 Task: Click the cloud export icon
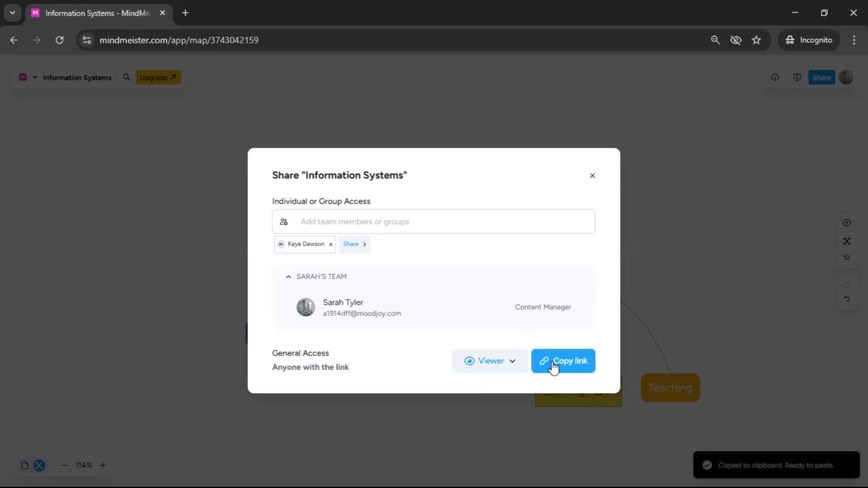(775, 77)
